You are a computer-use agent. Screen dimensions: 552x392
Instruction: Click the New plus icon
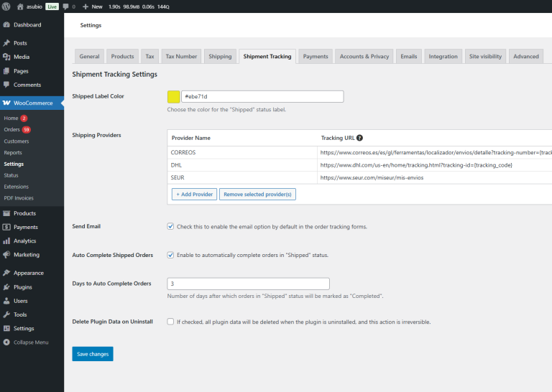[x=86, y=6]
